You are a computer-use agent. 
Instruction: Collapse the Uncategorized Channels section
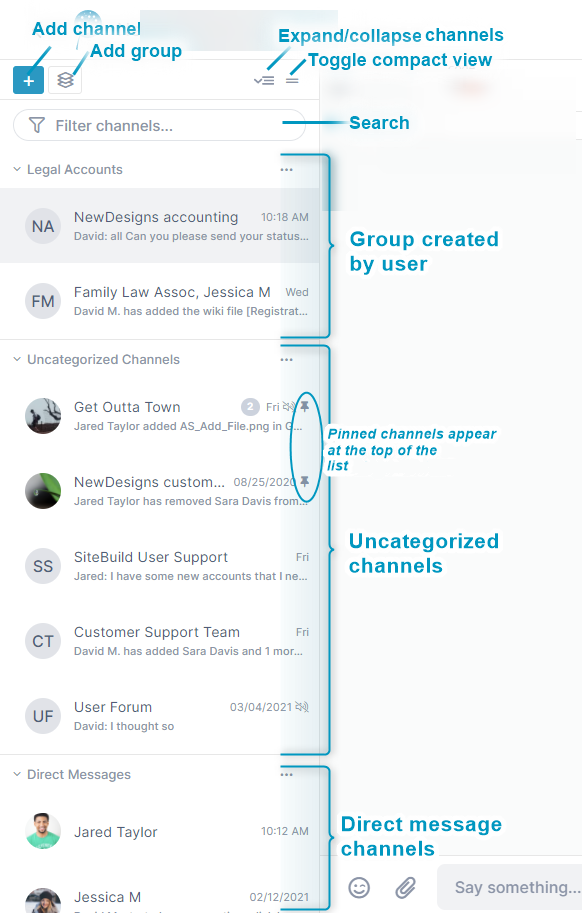click(17, 359)
